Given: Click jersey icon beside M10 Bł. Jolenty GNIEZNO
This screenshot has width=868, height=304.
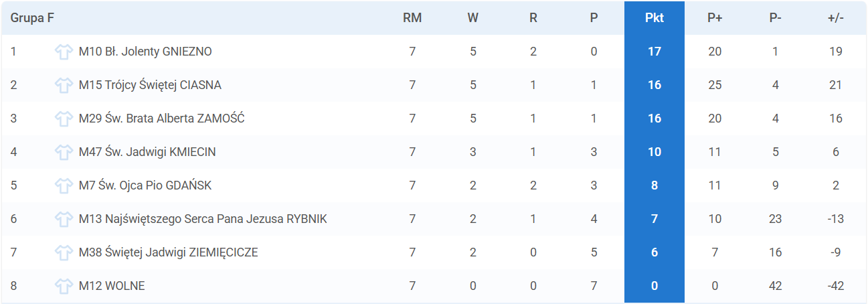Looking at the screenshot, I should (x=64, y=52).
